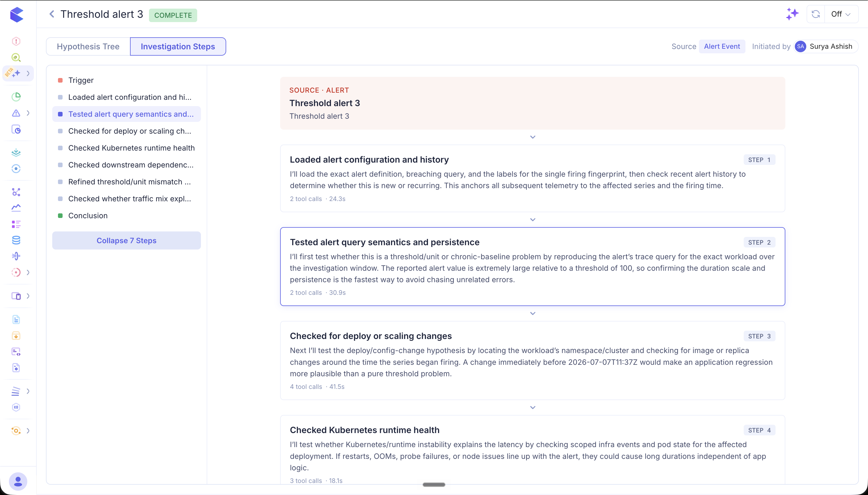
Task: Open the stacked lines logs icon
Action: coord(16,391)
